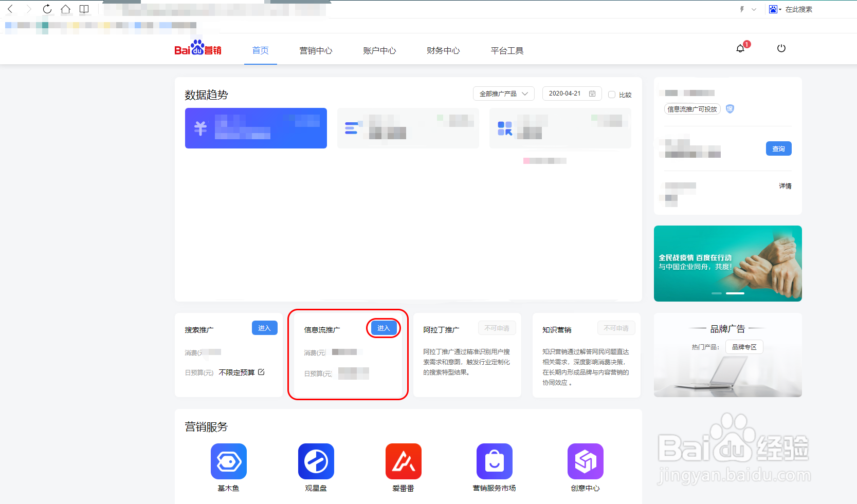Select the 爱番番 icon

(403, 461)
